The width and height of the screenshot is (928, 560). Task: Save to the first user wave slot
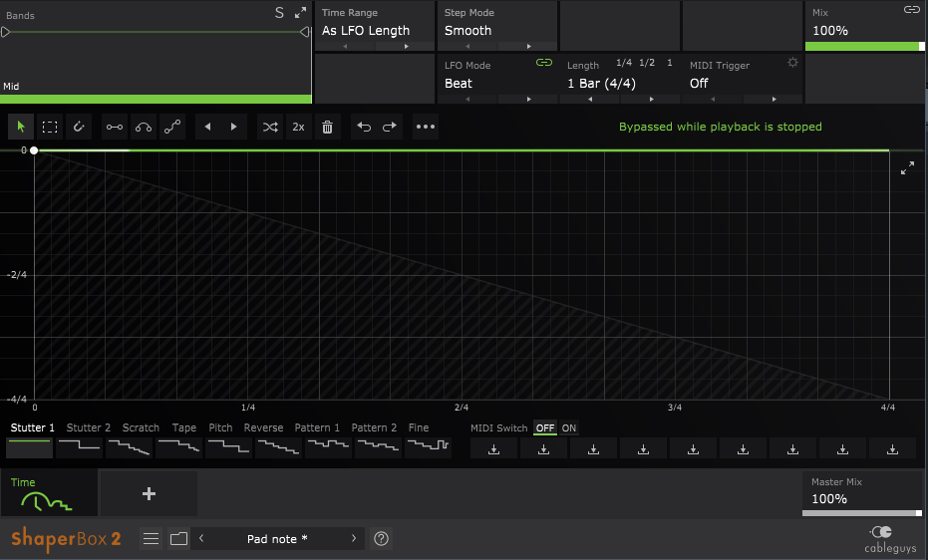(x=493, y=449)
